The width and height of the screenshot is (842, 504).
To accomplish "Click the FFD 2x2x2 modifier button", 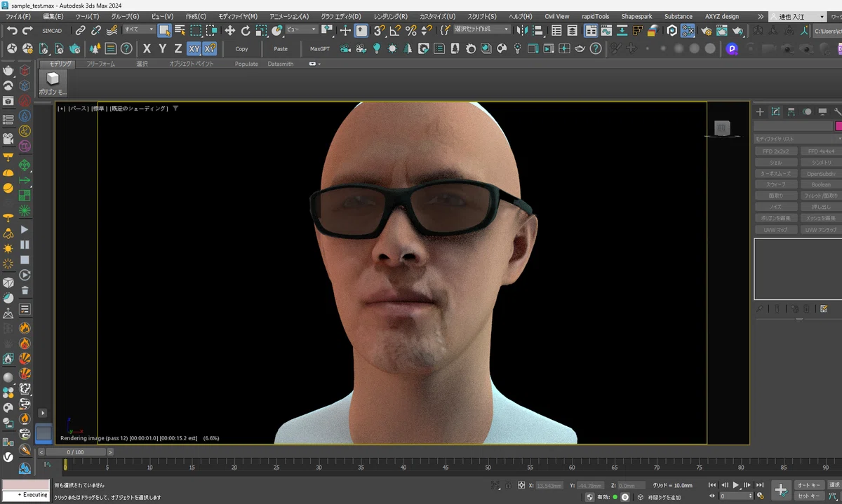I will (776, 151).
